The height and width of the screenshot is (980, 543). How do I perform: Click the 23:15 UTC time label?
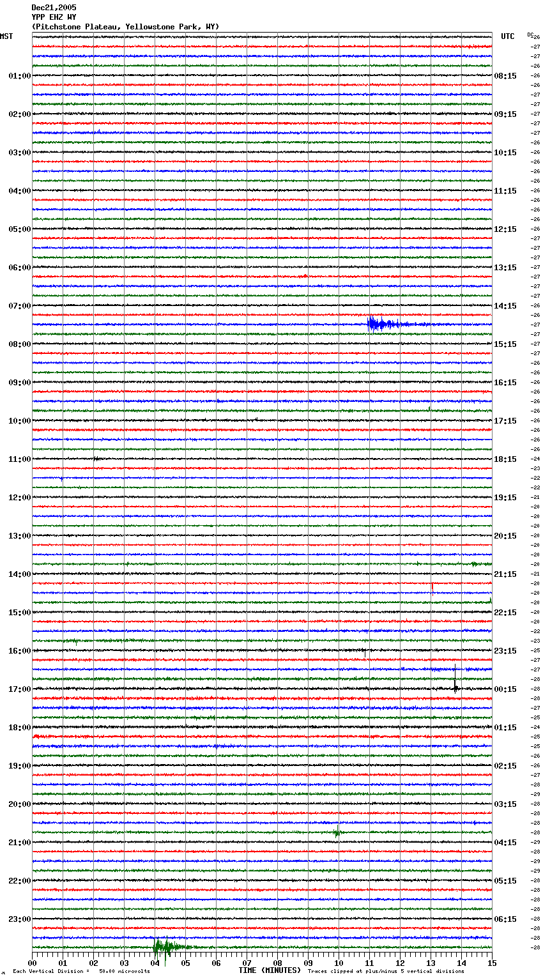[x=505, y=651]
